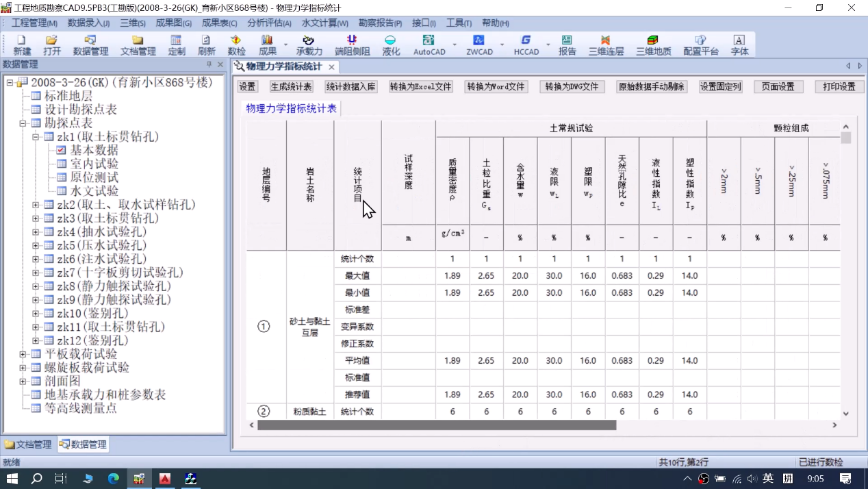868x489 pixels.
Task: Toggle the 数据管理 panel pin
Action: tap(209, 64)
